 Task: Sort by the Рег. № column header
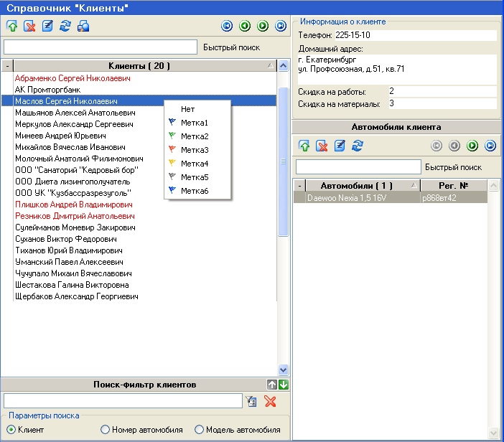(452, 185)
